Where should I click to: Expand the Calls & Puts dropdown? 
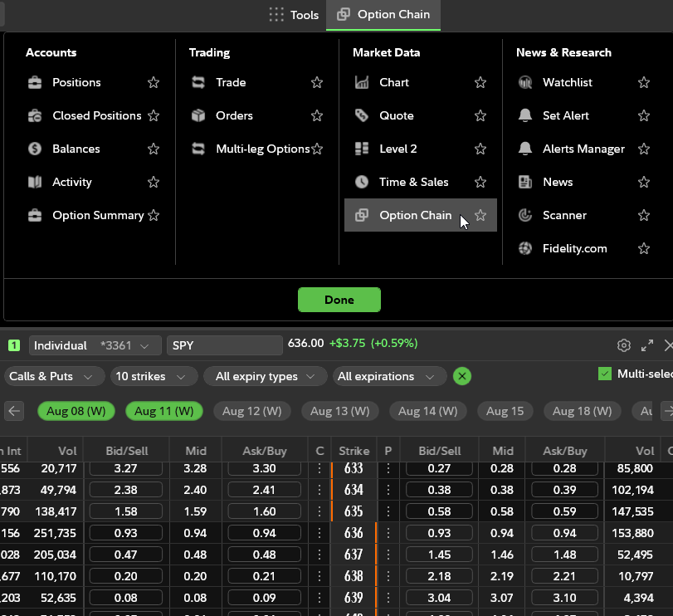(x=52, y=376)
